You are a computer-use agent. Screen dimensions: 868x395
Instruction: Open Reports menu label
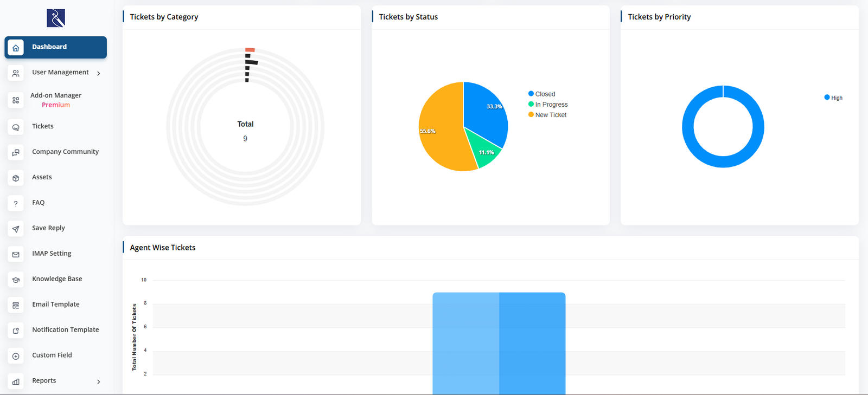[44, 381]
